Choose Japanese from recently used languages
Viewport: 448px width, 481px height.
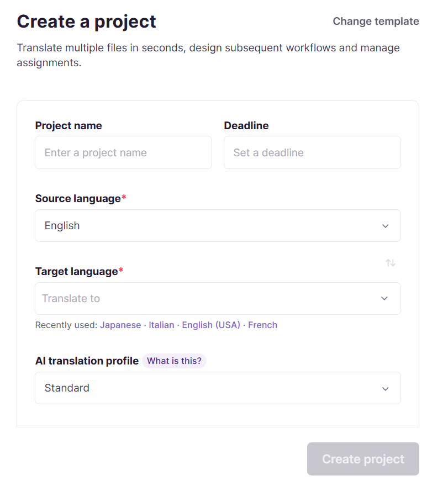(120, 325)
